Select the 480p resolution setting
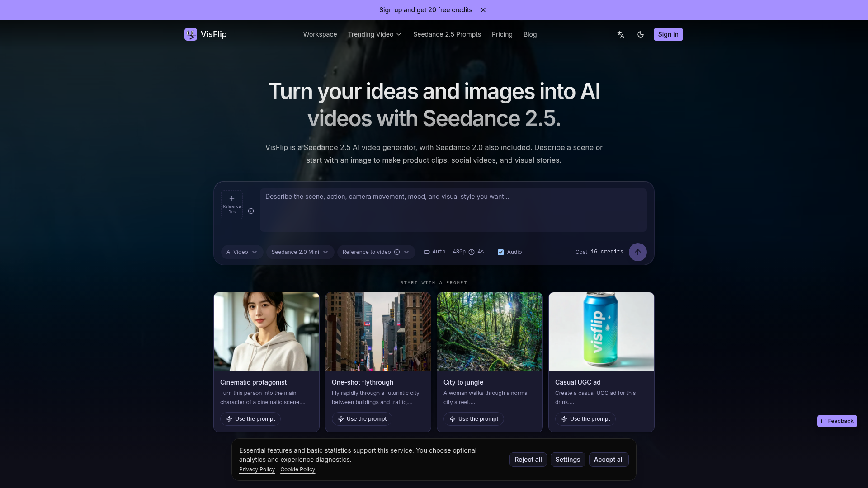 click(x=459, y=252)
